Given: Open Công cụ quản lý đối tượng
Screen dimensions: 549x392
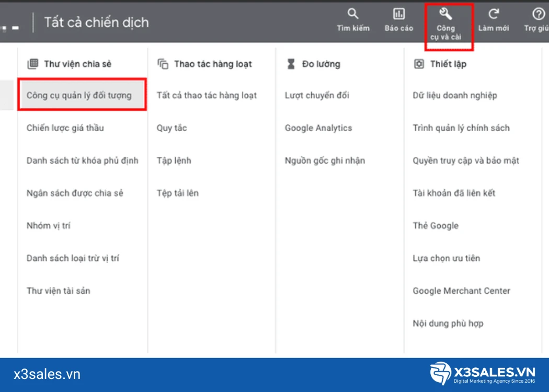Looking at the screenshot, I should tap(82, 95).
